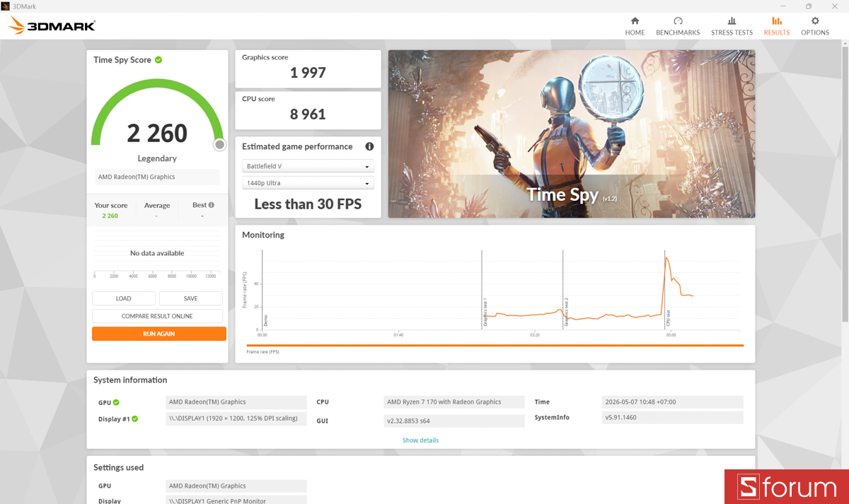Open estimated game performance info icon

tap(369, 146)
